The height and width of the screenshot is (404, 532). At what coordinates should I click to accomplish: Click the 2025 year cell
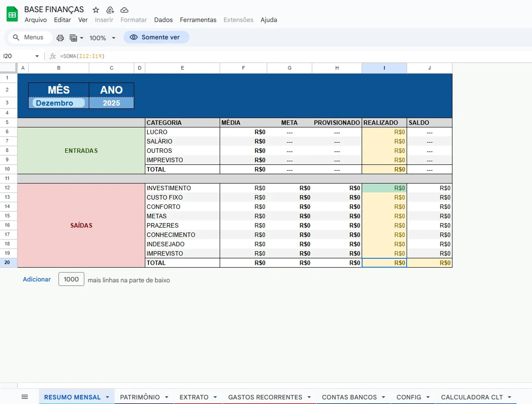click(x=112, y=103)
